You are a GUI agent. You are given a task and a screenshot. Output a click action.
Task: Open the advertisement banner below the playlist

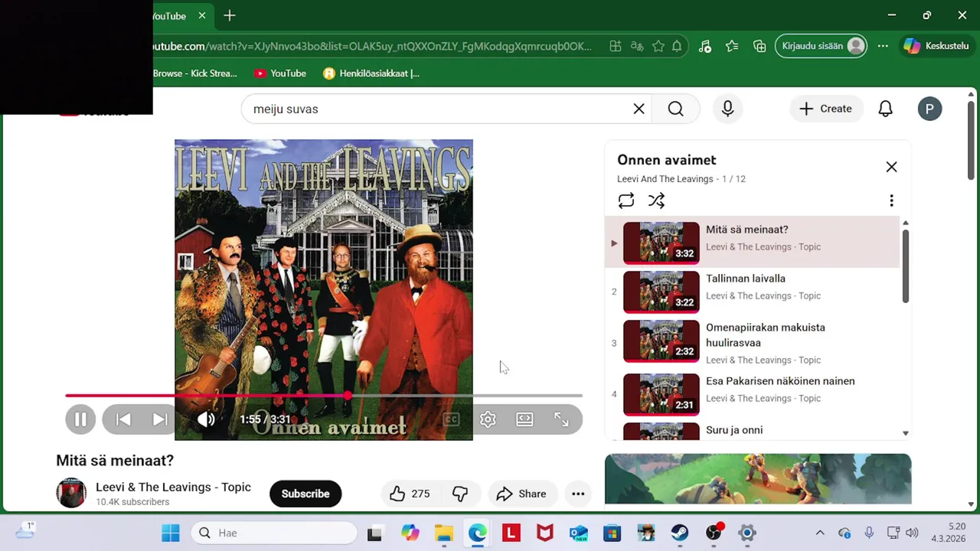758,479
